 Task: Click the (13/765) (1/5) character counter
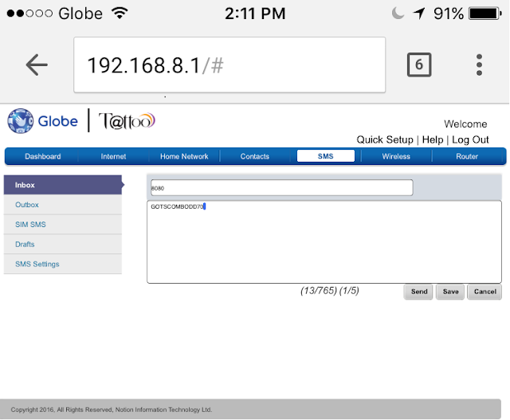click(330, 291)
